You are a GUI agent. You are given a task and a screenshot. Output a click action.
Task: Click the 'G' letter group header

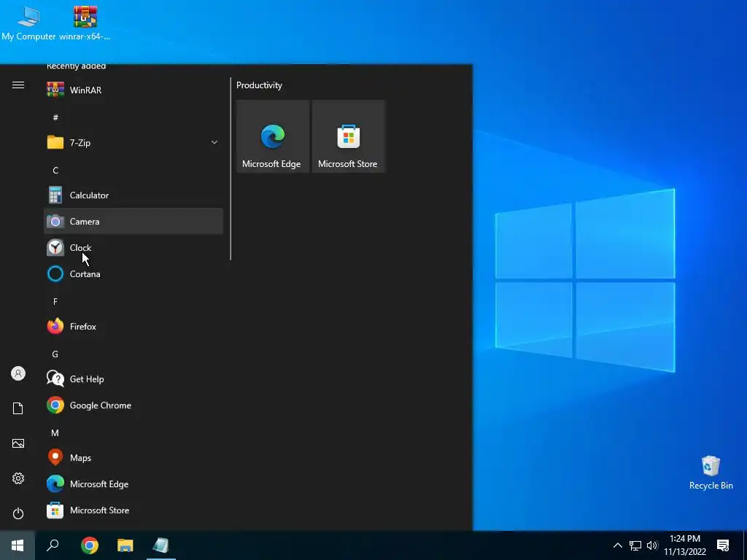point(55,354)
